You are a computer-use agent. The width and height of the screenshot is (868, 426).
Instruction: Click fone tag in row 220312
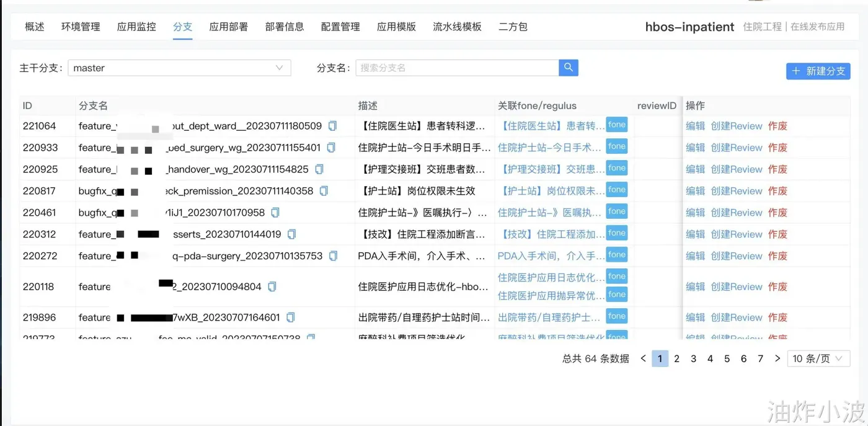(x=616, y=233)
